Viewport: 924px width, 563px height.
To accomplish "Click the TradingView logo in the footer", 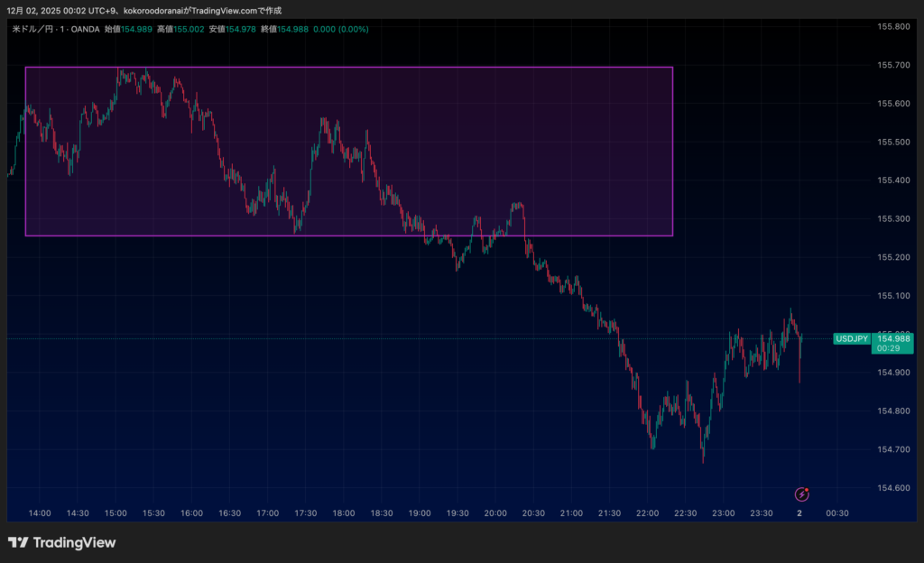I will [61, 542].
